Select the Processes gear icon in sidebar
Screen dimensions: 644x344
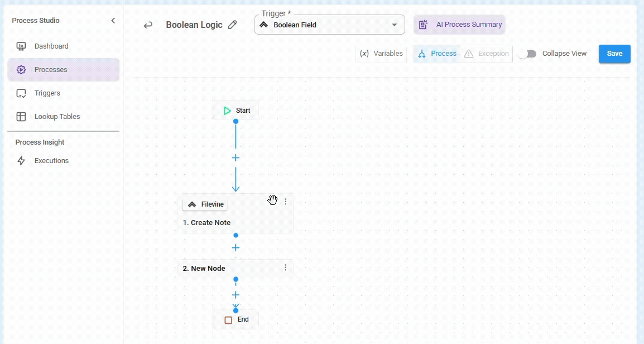[x=21, y=70]
